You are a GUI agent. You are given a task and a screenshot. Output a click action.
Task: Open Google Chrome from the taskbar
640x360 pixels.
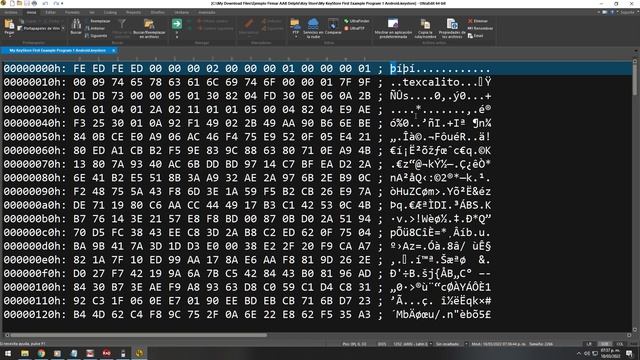coord(41,353)
